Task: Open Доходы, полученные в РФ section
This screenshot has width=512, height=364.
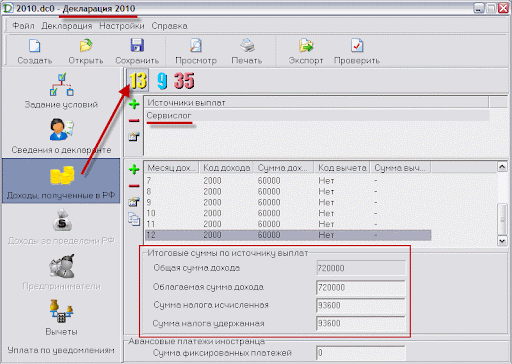Action: click(61, 180)
